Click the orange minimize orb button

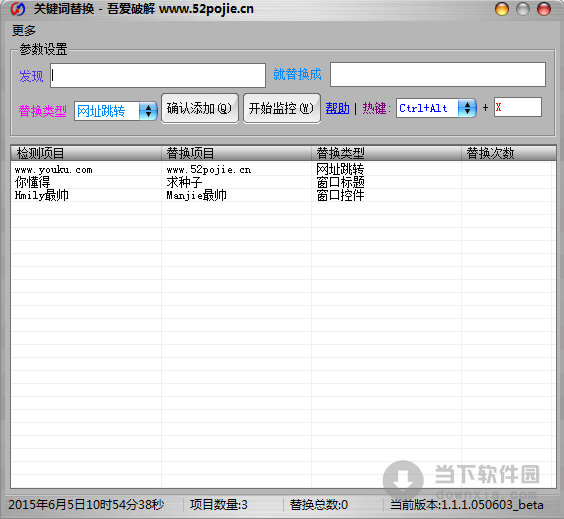pos(501,9)
